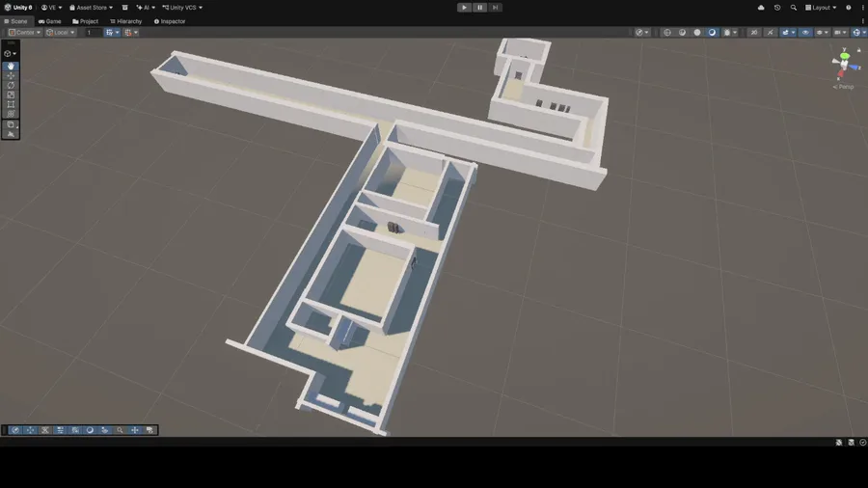Click the first icon in bottom overlay toolbar

click(x=14, y=430)
